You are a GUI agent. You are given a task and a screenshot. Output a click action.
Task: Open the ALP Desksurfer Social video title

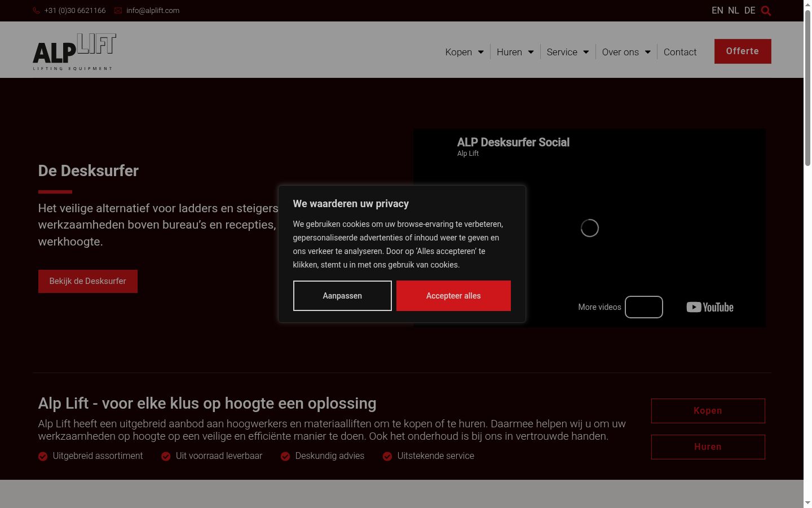[x=513, y=142]
